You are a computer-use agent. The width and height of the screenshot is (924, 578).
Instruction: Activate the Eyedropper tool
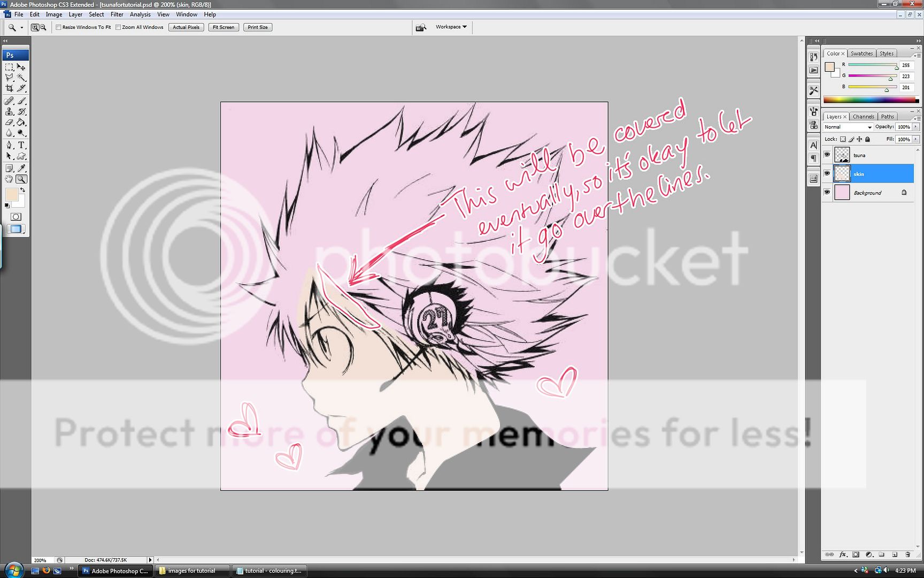pyautogui.click(x=21, y=168)
